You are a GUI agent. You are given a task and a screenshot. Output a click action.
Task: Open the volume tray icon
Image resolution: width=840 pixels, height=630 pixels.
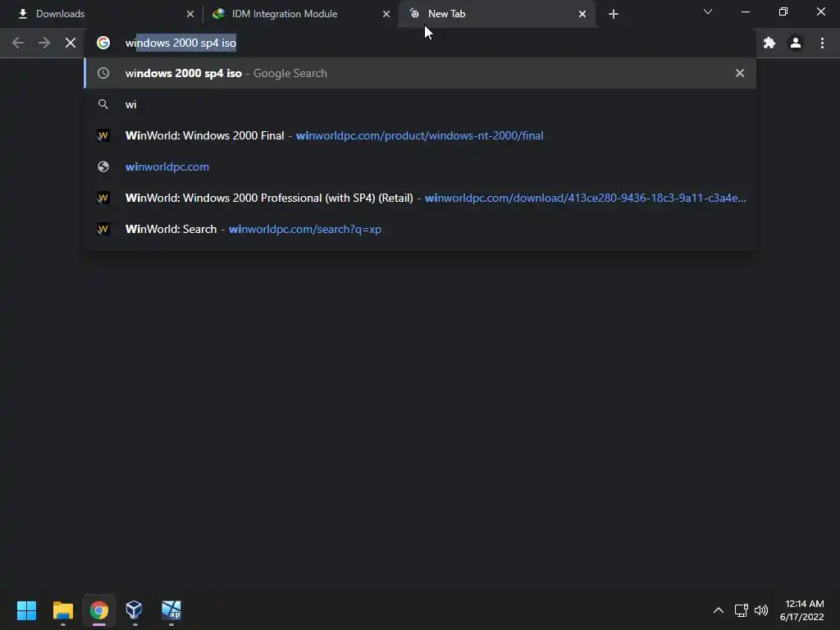coord(761,610)
